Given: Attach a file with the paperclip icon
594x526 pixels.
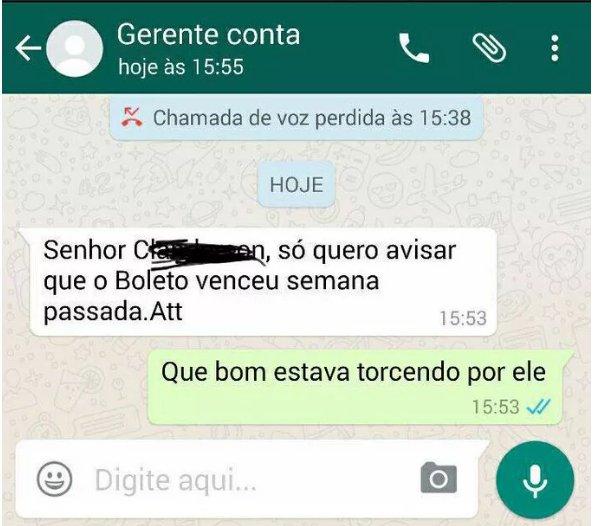Looking at the screenshot, I should (489, 48).
